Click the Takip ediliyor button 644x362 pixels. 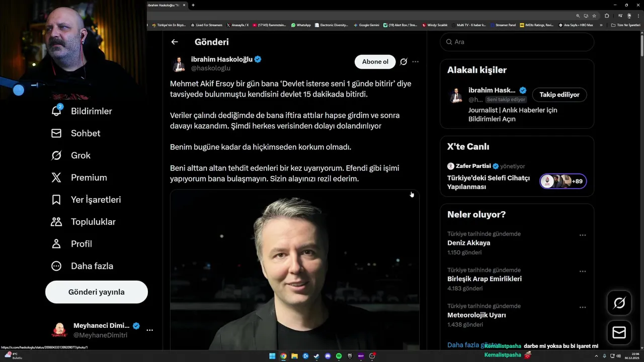click(559, 95)
